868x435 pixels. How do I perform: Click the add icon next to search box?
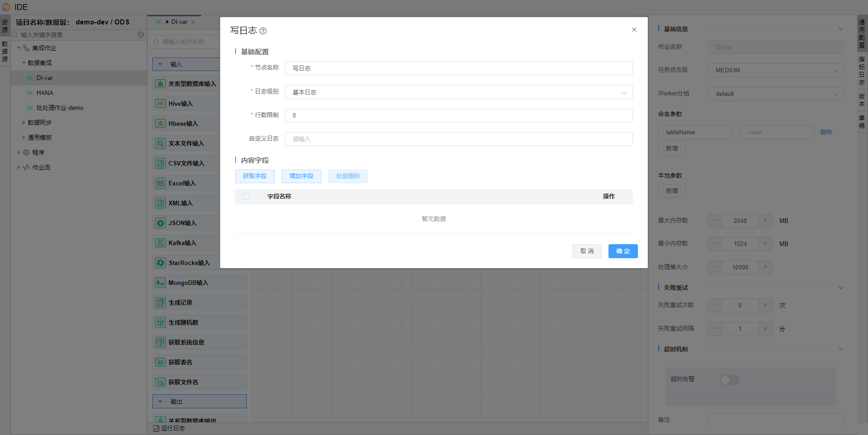(x=141, y=35)
